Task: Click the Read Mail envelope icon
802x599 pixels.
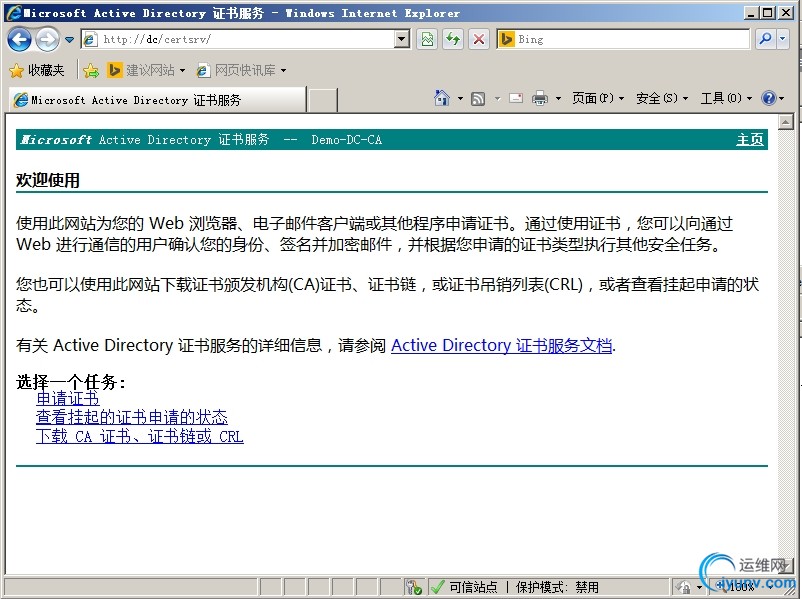Action: (x=516, y=98)
